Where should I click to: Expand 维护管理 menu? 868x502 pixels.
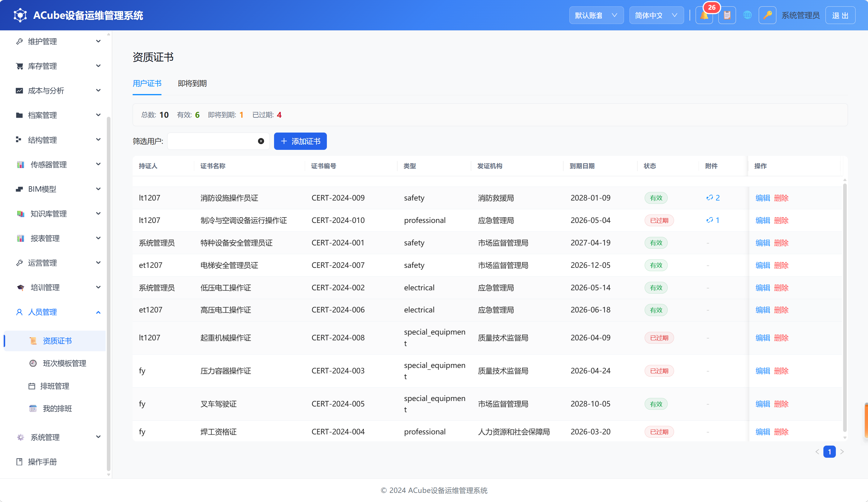[55, 41]
